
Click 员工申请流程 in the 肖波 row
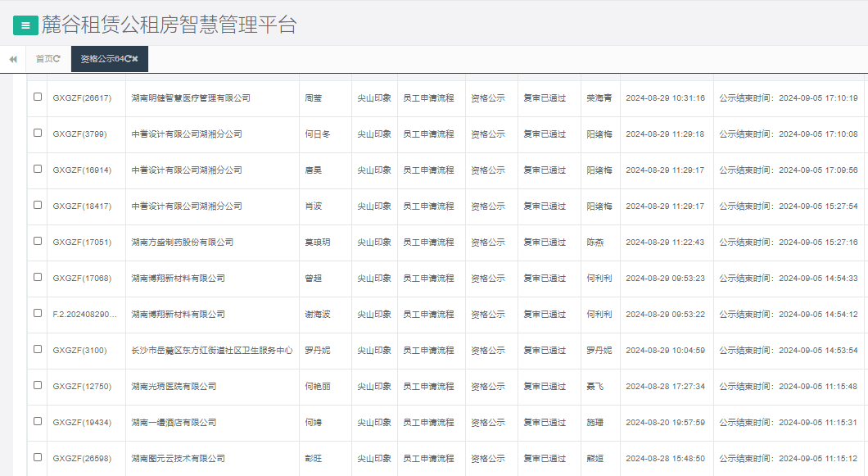click(428, 206)
